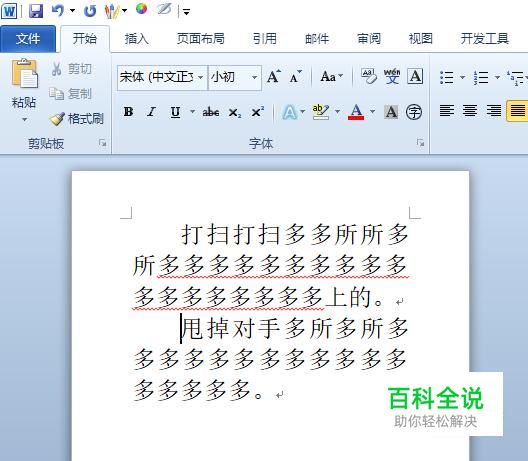The image size is (528, 461).
Task: Open the 文件 tab
Action: coord(28,39)
